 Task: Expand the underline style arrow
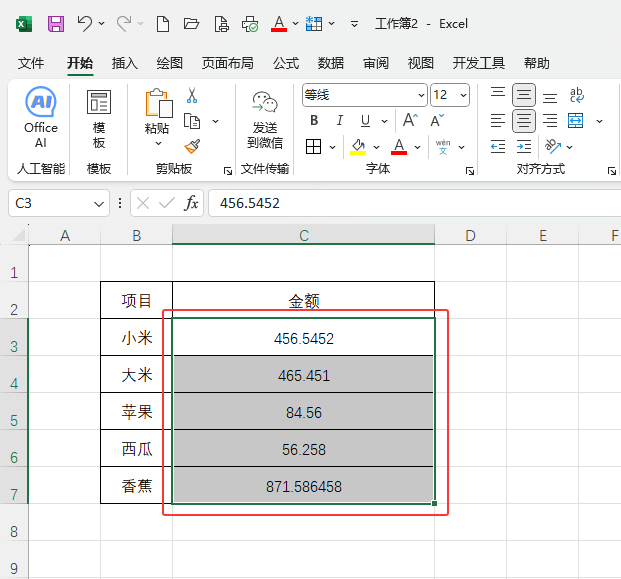(x=384, y=121)
